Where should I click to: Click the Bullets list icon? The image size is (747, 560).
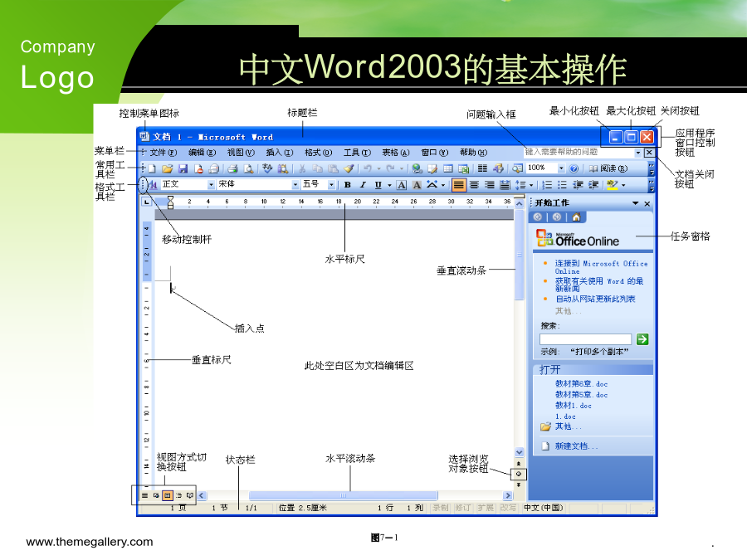click(563, 185)
